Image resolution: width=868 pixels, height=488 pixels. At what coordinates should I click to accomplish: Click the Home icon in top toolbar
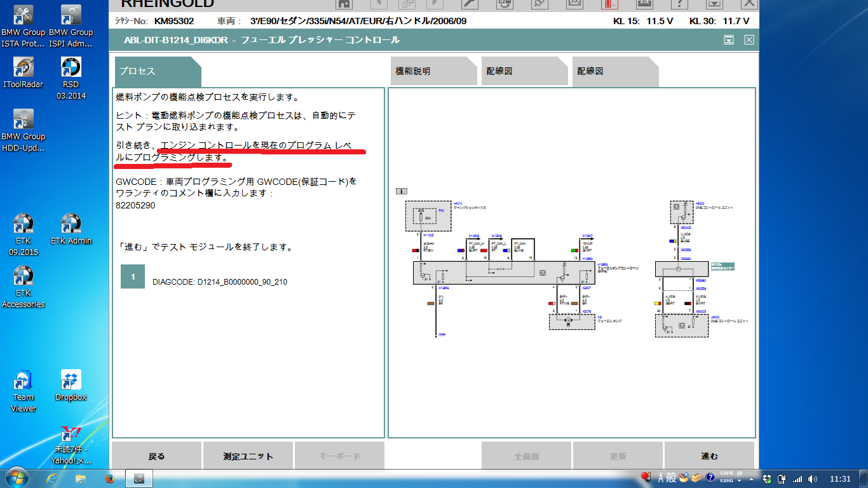point(344,3)
